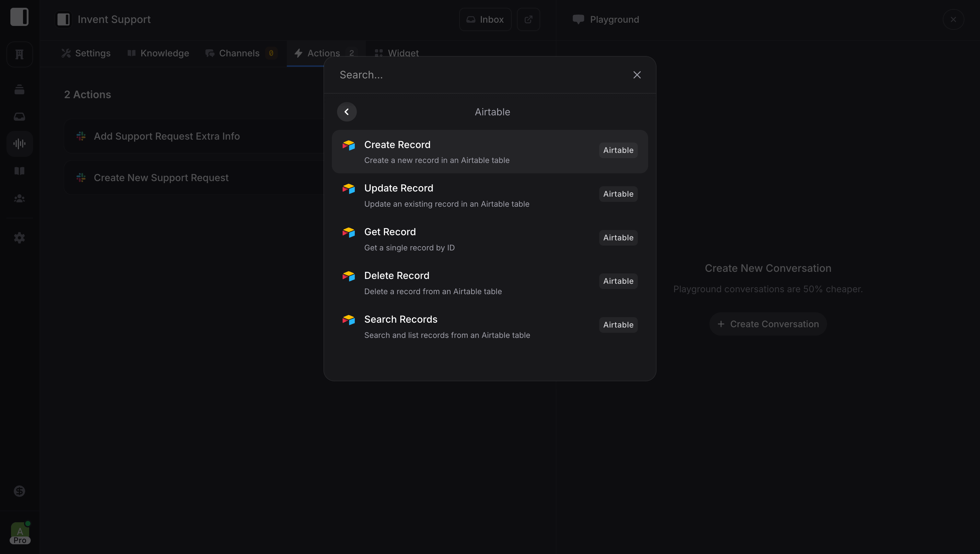Click Airtable icon beside Search Records

[349, 320]
